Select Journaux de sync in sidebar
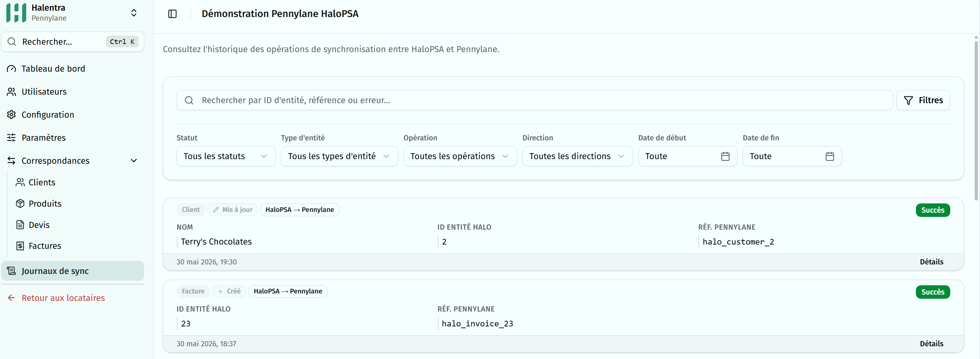 tap(73, 271)
